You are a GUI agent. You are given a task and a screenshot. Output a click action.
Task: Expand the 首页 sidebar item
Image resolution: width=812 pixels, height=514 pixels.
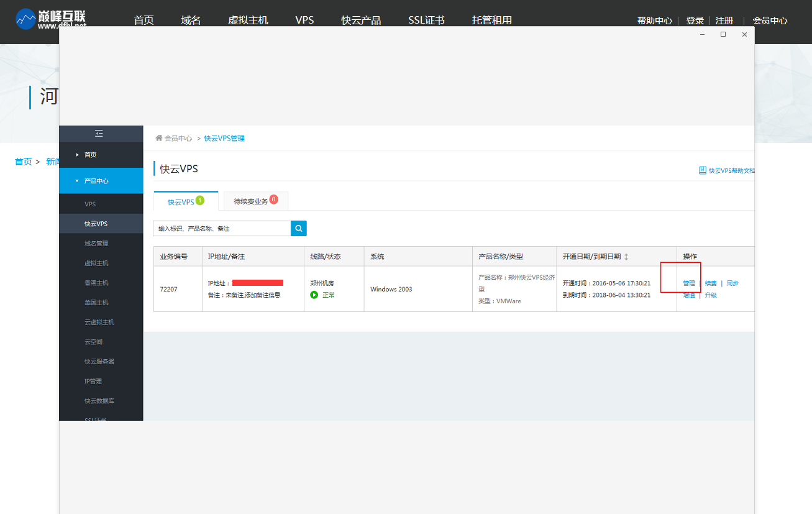click(101, 155)
